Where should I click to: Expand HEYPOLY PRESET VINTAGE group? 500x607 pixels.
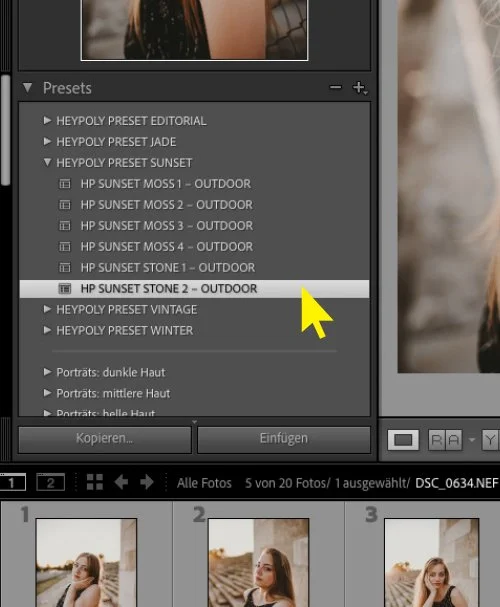pyautogui.click(x=47, y=309)
